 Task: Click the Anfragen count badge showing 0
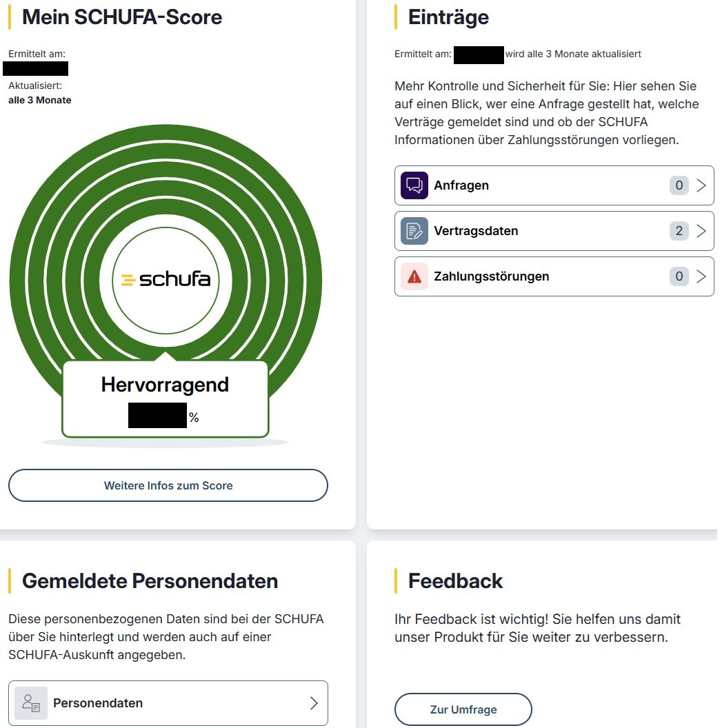click(x=679, y=185)
